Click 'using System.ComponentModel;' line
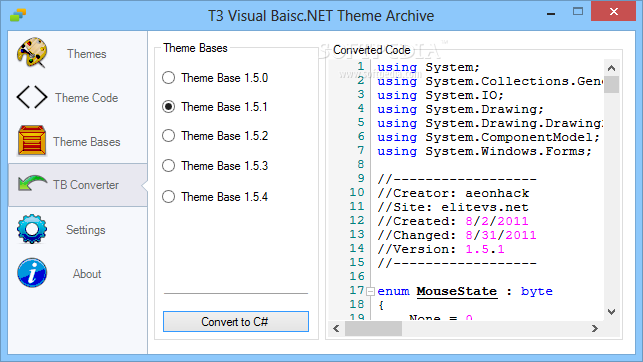643x362 pixels. [x=488, y=137]
